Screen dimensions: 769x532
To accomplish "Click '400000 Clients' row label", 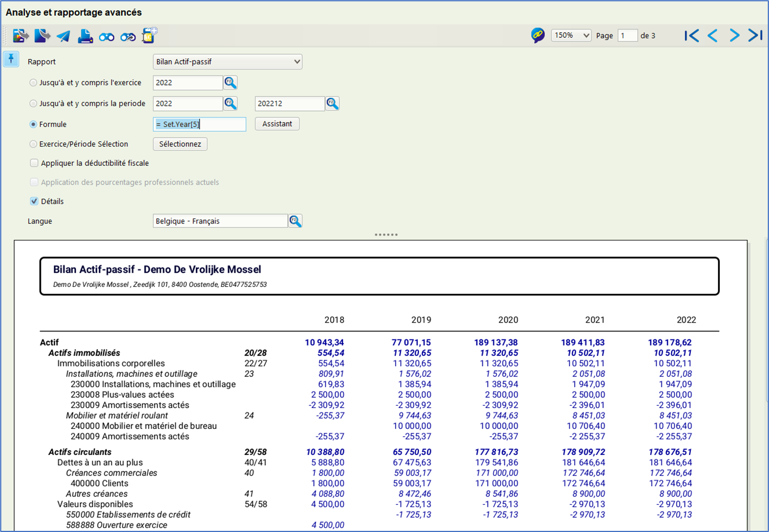I will click(100, 484).
